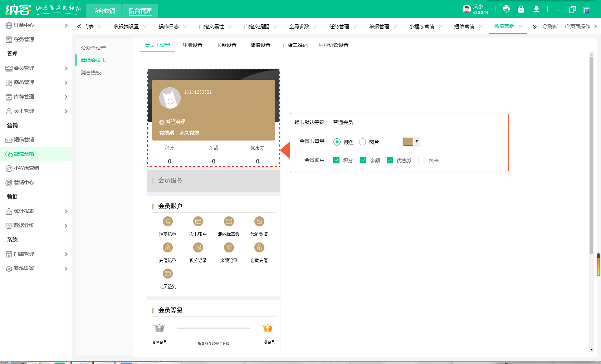Click the 自助充值 icon

point(259,247)
